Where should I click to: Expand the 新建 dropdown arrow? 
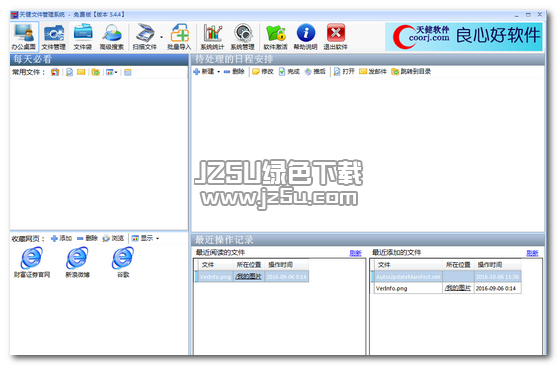point(219,72)
